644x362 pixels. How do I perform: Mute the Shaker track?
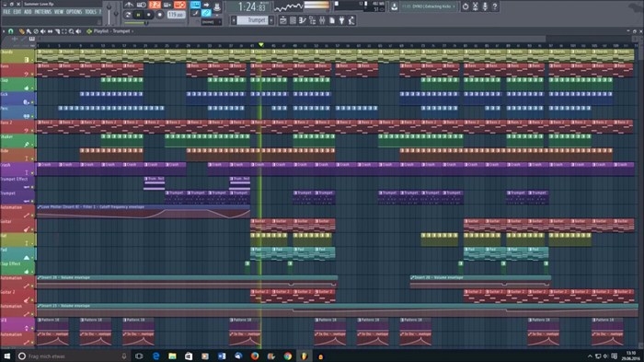click(x=32, y=145)
